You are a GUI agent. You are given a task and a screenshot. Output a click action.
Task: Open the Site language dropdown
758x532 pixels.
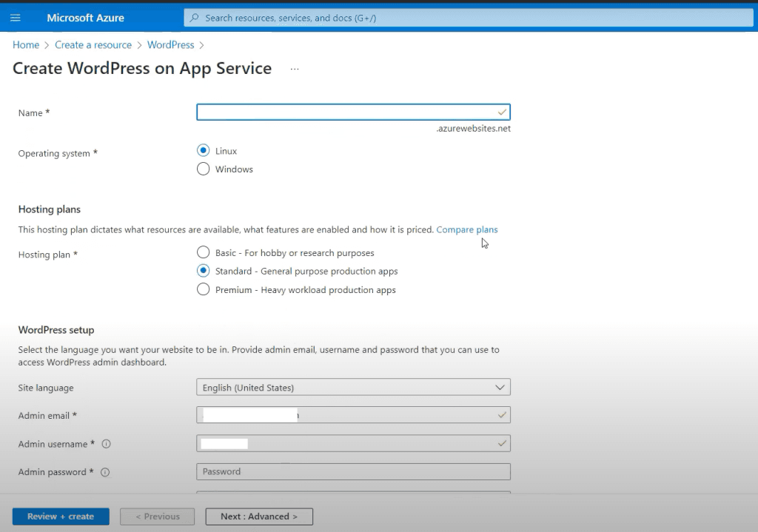(x=353, y=387)
